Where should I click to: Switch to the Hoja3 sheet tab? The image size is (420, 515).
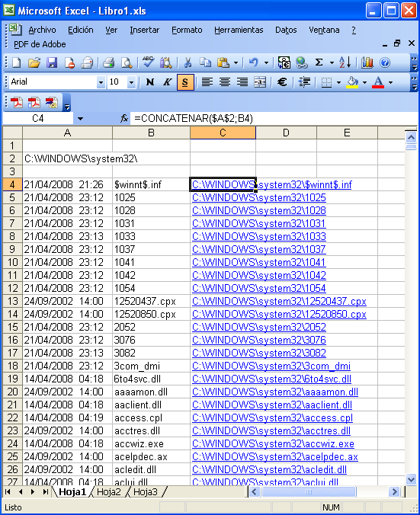[146, 491]
